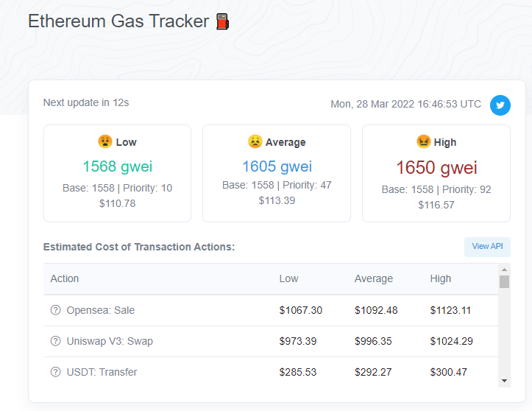Click the High column header in table
Viewport: 532px width, 411px height.
(x=441, y=278)
